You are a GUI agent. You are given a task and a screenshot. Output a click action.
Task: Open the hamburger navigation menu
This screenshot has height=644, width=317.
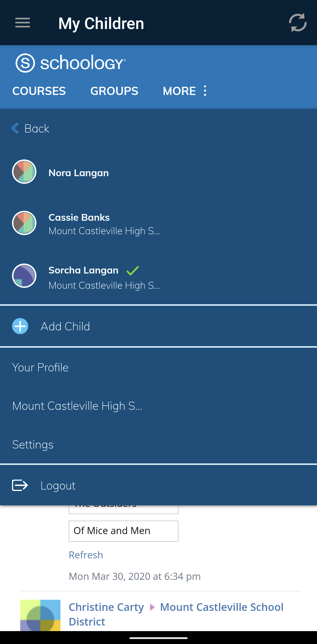tap(23, 23)
